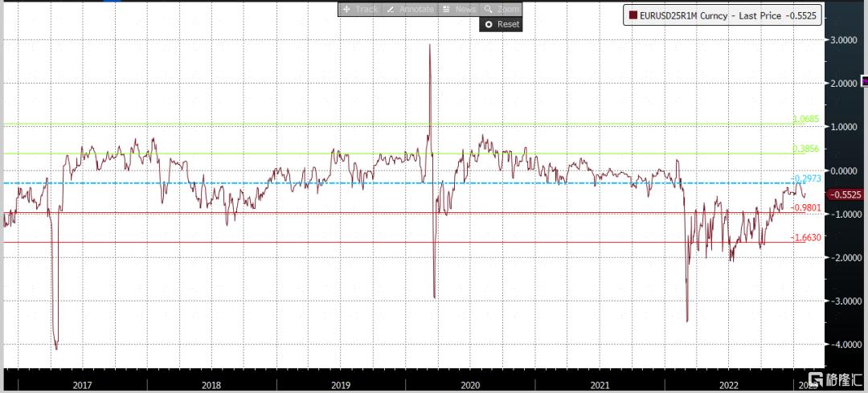This screenshot has height=393, width=868.
Task: Click the blue -0.2973 average label
Action: click(807, 178)
